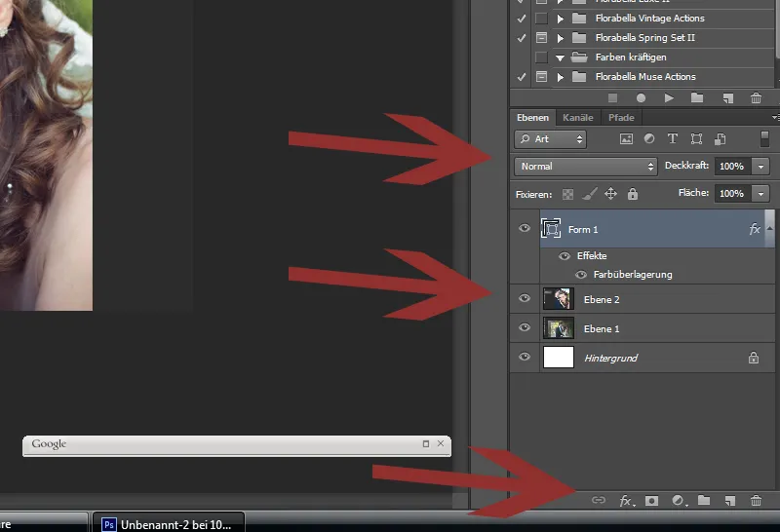
Task: Hide the Hintergrund layer
Action: 525,357
